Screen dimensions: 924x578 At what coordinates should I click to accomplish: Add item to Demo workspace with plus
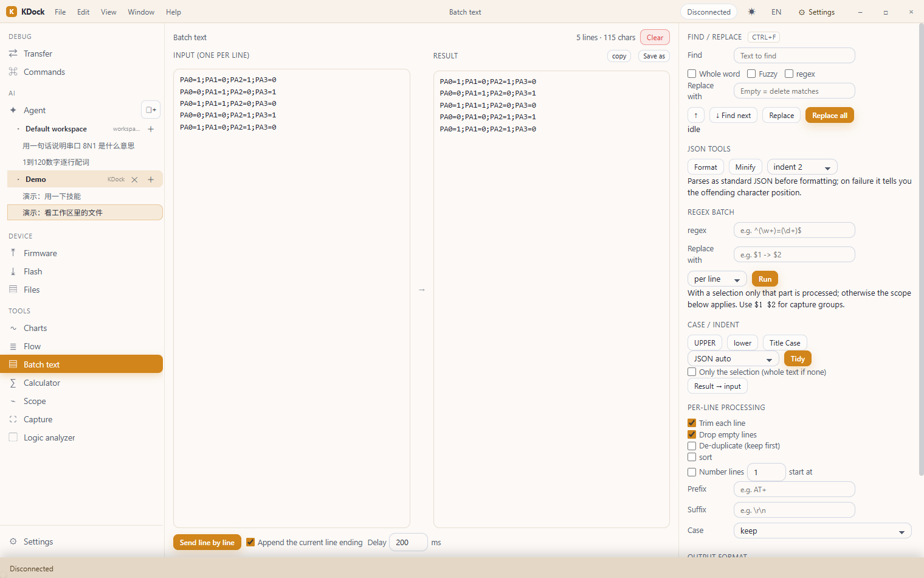click(151, 179)
